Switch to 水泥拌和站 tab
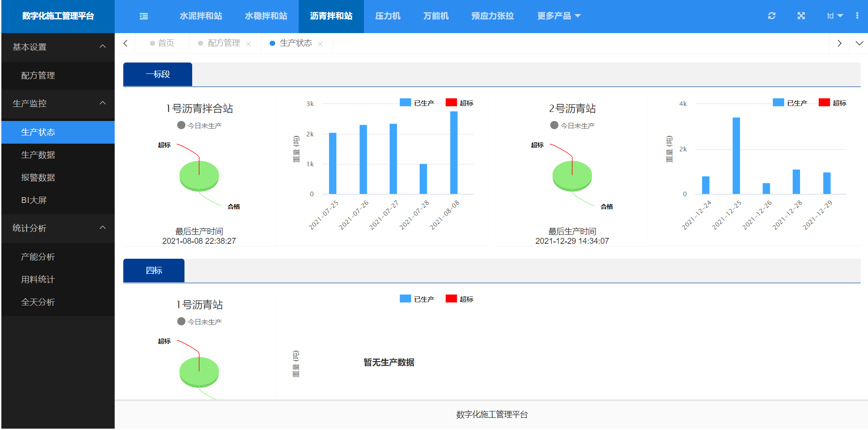Image resolution: width=868 pixels, height=430 pixels. (x=201, y=16)
